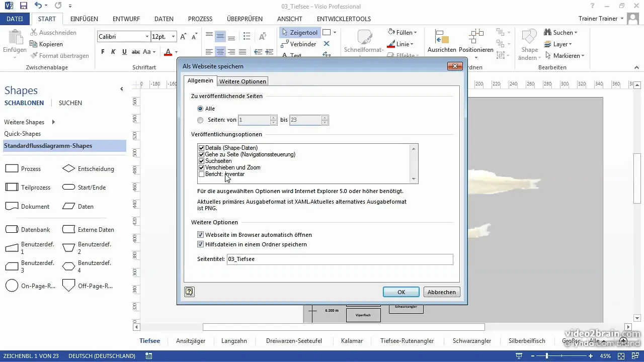Dismiss the dialog using Abbrechen
This screenshot has width=644, height=362.
coord(441,292)
